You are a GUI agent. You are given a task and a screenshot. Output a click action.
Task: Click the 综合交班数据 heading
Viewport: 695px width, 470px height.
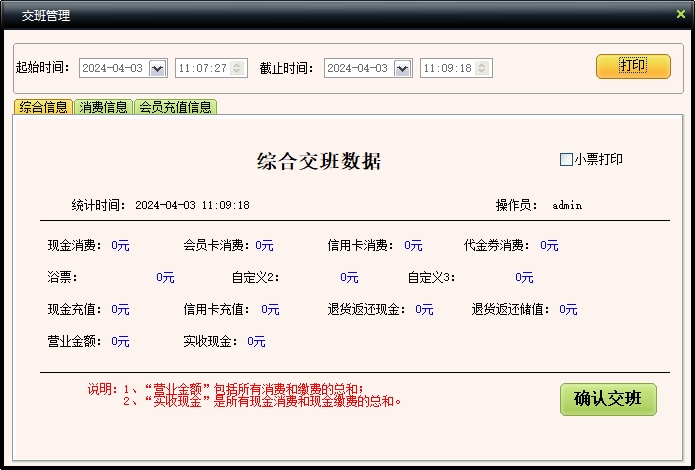pos(319,162)
